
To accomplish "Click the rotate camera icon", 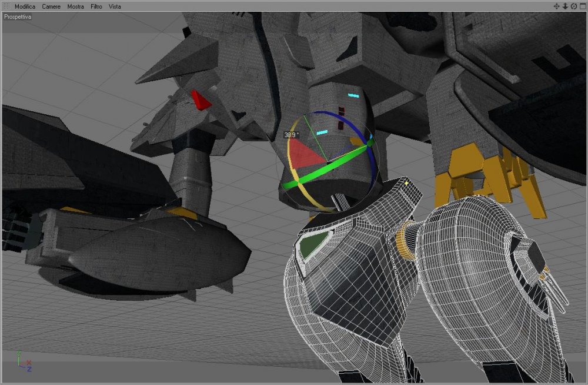I will click(573, 6).
